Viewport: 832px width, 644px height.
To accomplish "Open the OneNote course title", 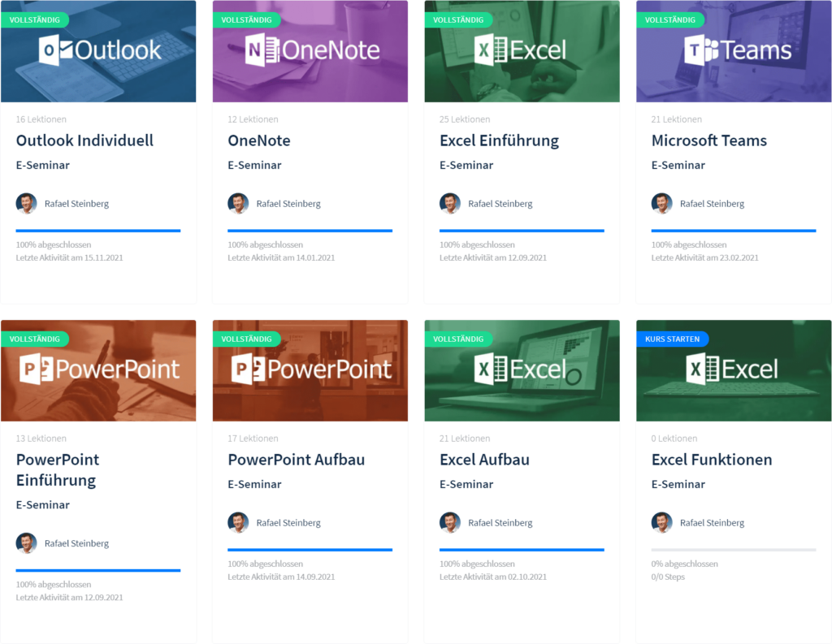I will 259,140.
